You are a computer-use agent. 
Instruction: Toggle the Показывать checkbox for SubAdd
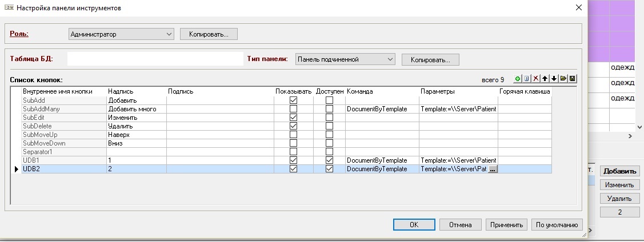[x=294, y=100]
